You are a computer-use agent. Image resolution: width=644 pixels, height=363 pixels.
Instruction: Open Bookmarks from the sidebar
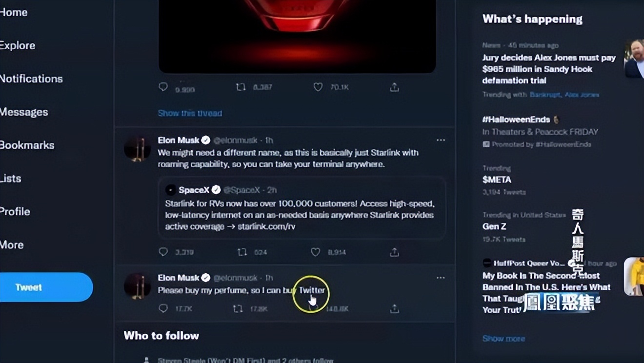27,145
